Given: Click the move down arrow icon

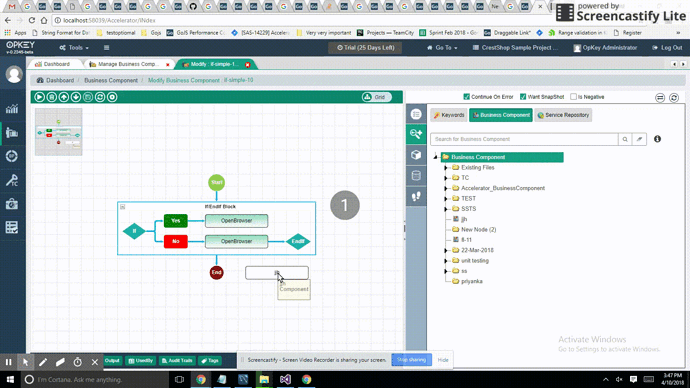Looking at the screenshot, I should 76,97.
